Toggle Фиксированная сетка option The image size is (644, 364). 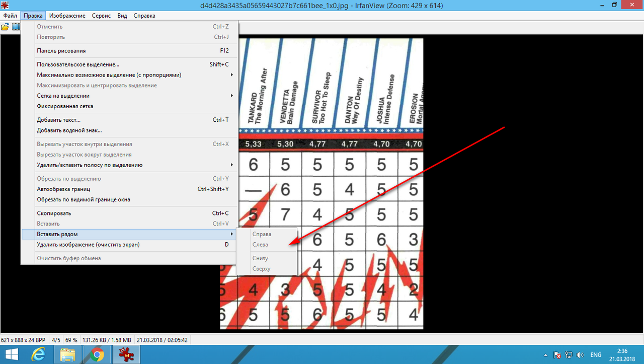(x=129, y=106)
